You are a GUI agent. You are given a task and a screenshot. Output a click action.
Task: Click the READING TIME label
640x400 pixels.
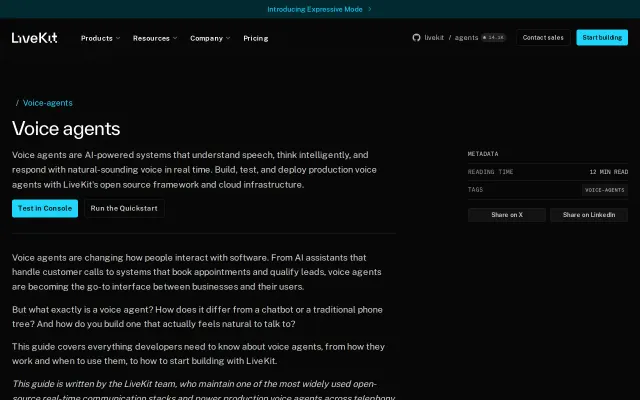pos(490,172)
